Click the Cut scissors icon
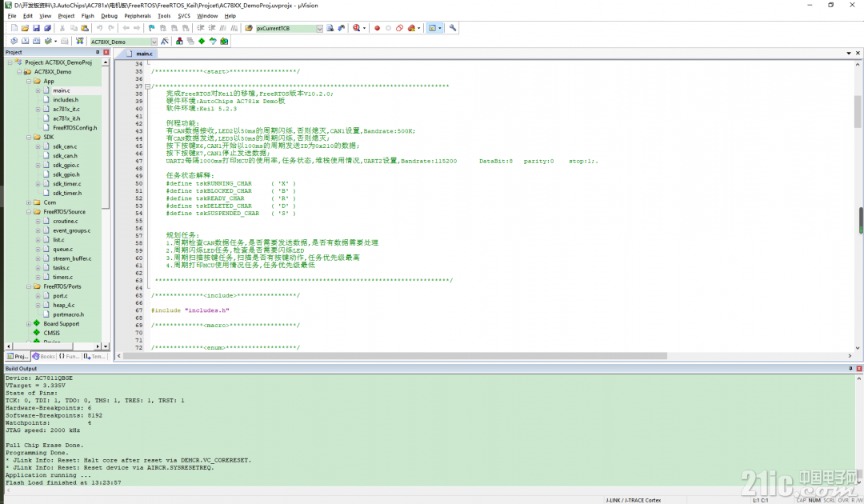The width and height of the screenshot is (864, 504). 62,28
